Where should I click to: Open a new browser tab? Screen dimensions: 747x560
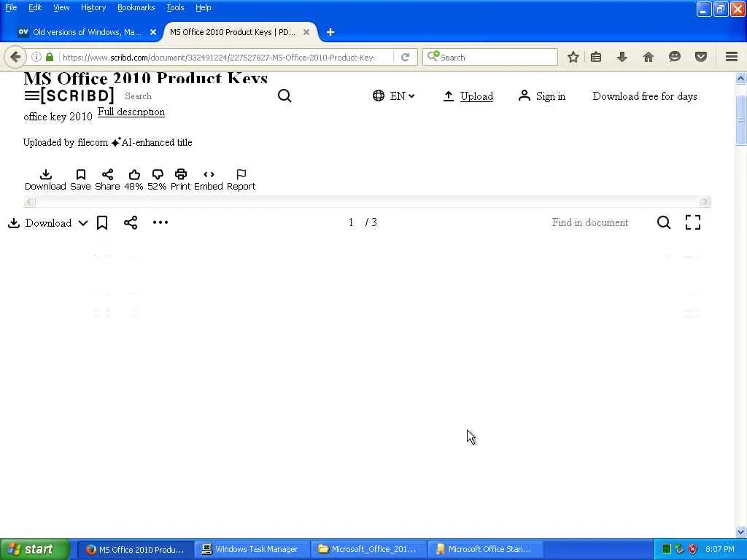tap(330, 32)
